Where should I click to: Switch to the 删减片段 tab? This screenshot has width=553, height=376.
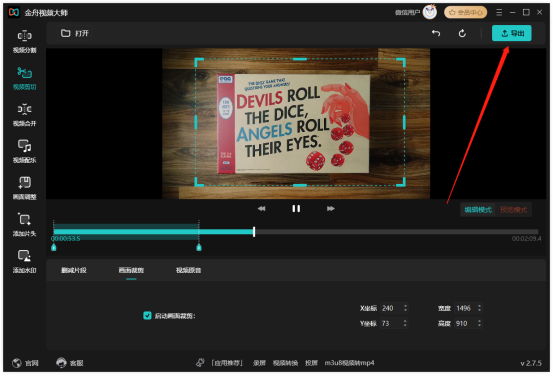coord(74,270)
